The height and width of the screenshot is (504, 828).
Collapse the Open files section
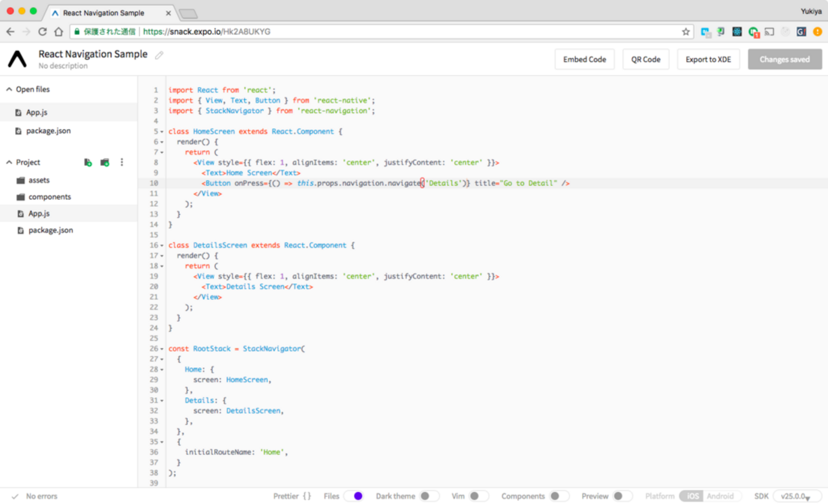(10, 90)
